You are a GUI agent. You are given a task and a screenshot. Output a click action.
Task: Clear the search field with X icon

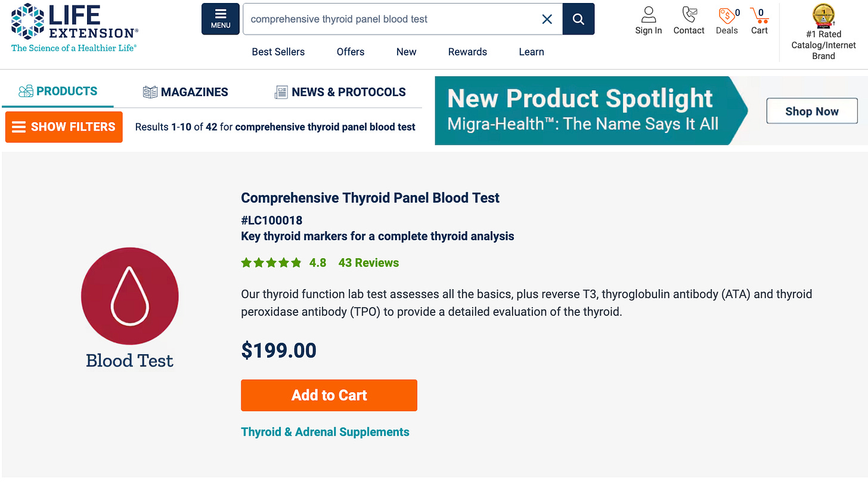(547, 19)
